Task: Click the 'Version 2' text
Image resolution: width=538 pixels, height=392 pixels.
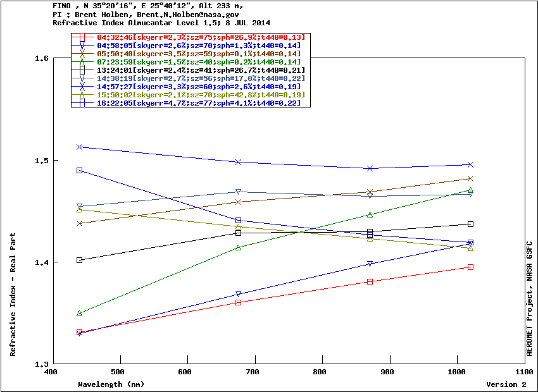Action: click(x=506, y=384)
